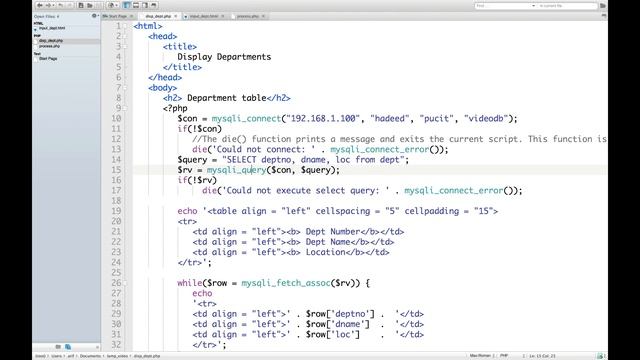Collapse the <html> fold marker on line 1
This screenshot has height=360, width=640.
125,26
